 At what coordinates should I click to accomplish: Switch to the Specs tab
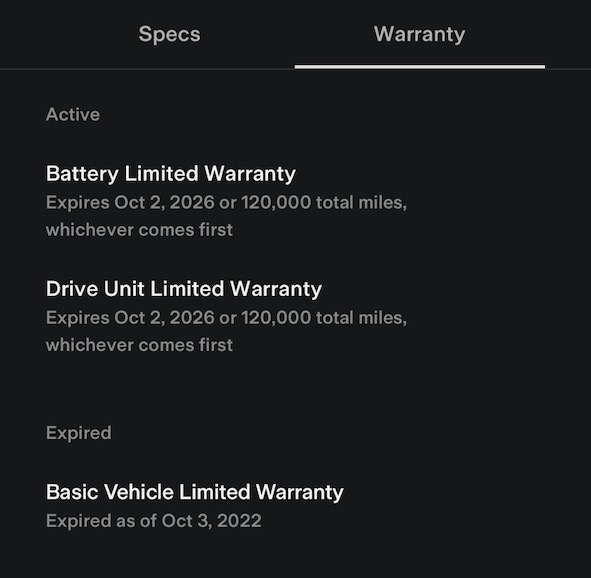pos(169,35)
